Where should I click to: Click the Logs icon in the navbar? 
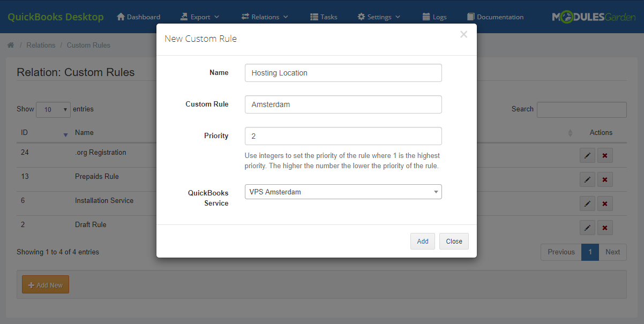426,17
